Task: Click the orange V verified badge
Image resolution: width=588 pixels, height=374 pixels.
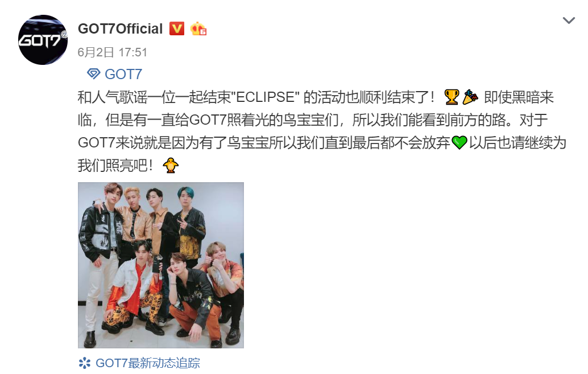Action: tap(177, 28)
